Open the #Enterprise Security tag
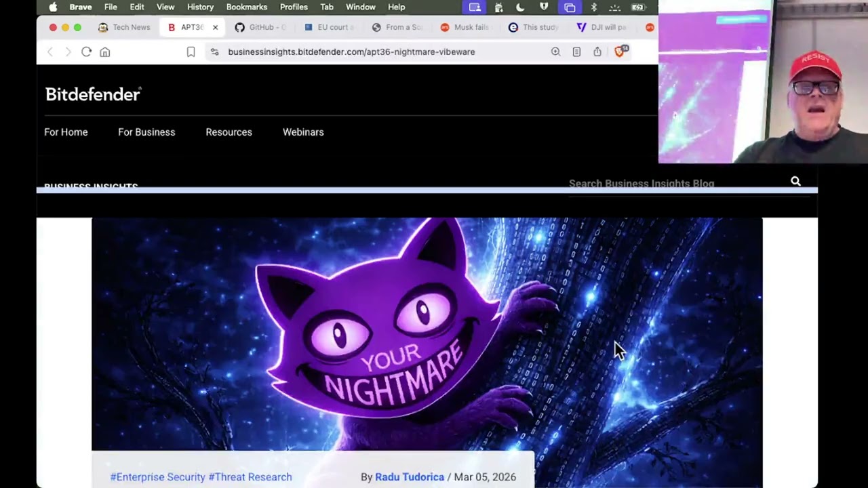 point(158,477)
